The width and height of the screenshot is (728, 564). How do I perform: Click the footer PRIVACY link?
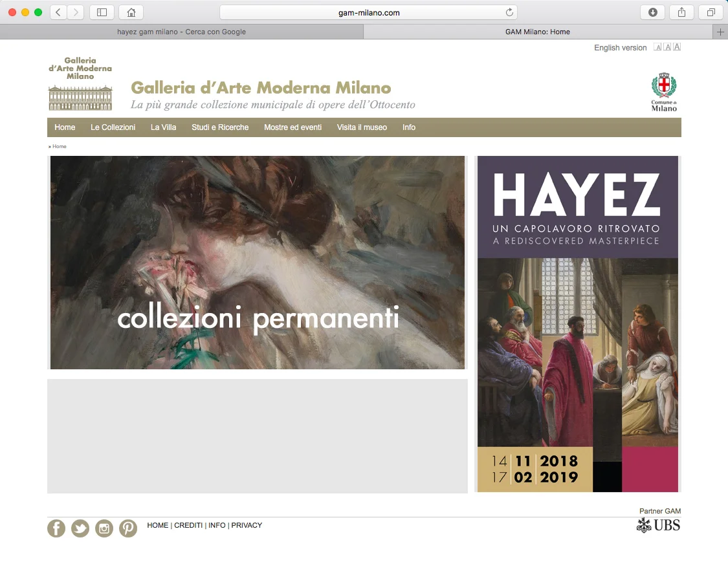247,525
